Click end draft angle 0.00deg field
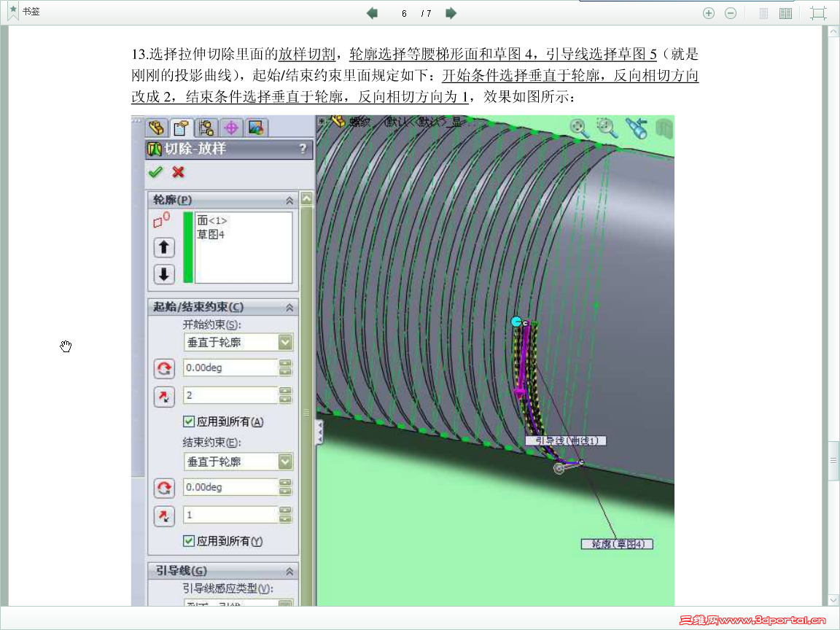Image resolution: width=840 pixels, height=630 pixels. coord(230,487)
